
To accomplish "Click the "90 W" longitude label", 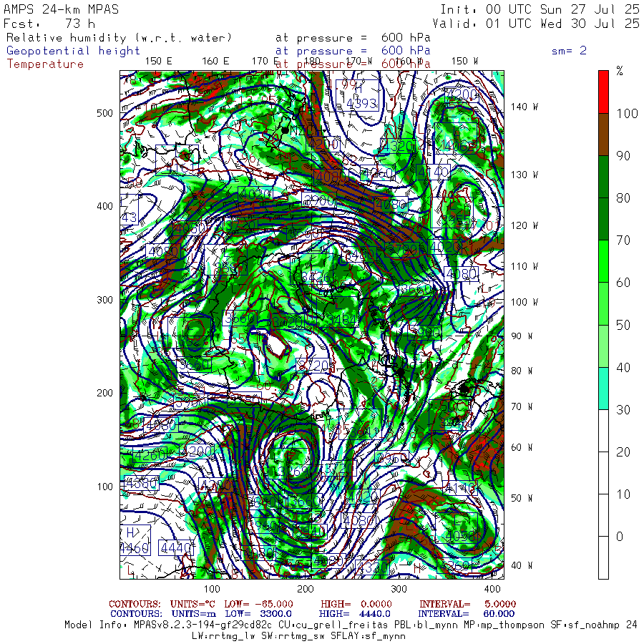I will [x=522, y=336].
